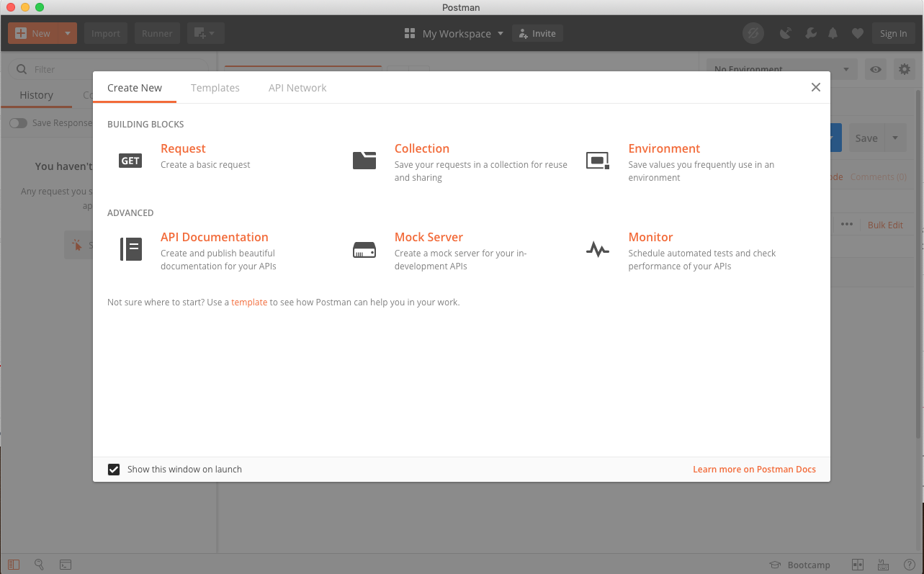Click the three-dots more options button

pyautogui.click(x=847, y=224)
